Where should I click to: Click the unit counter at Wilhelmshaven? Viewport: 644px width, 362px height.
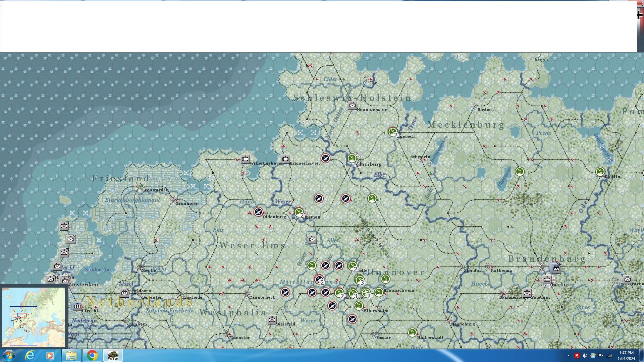click(245, 159)
